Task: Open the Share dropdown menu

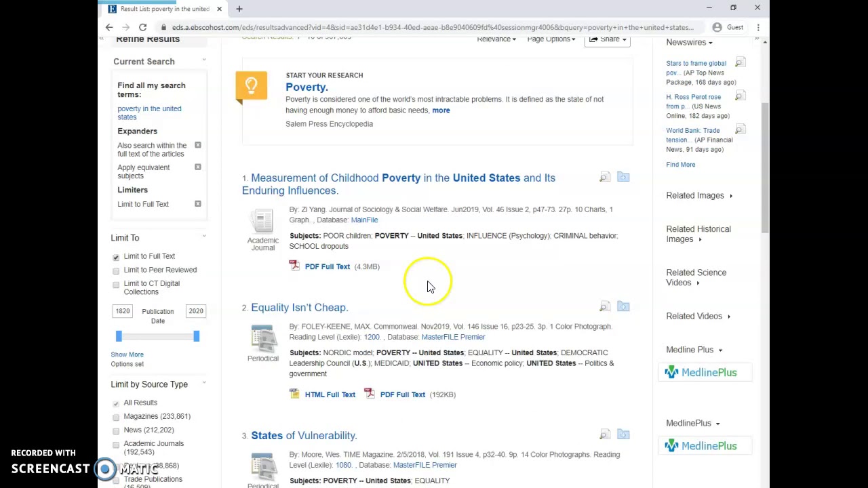Action: tap(608, 39)
